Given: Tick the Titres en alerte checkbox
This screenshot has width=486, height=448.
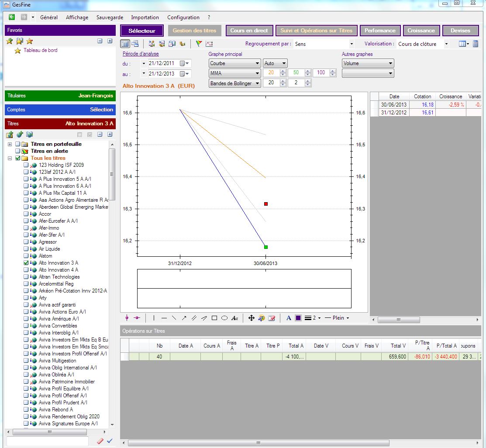Looking at the screenshot, I should (18, 151).
